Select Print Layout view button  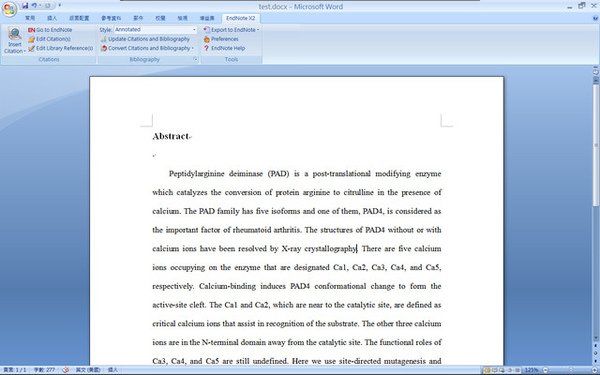pyautogui.click(x=487, y=370)
